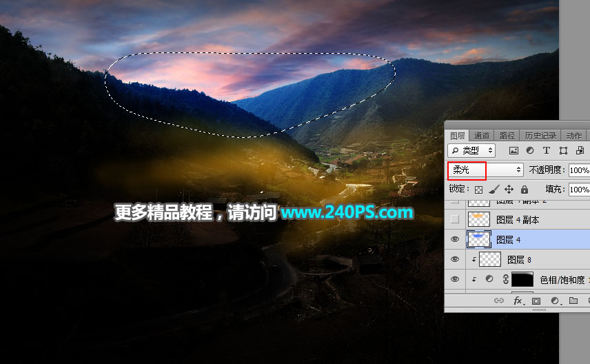Hide 色相/饱和度 layer visibility eye

point(455,279)
